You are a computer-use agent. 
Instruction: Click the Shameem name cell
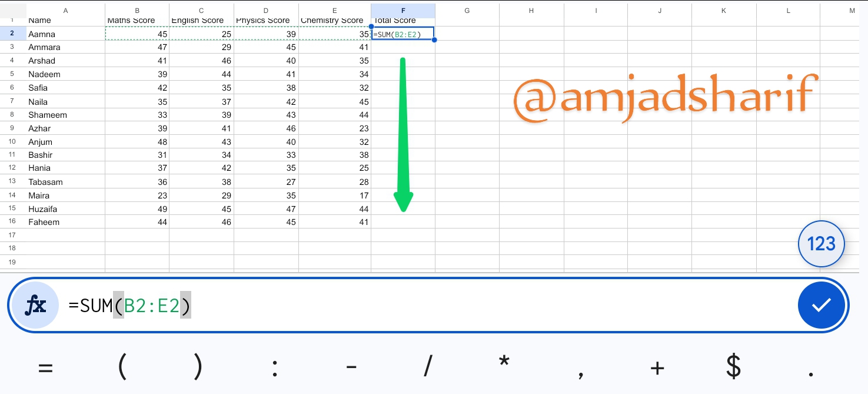click(65, 115)
